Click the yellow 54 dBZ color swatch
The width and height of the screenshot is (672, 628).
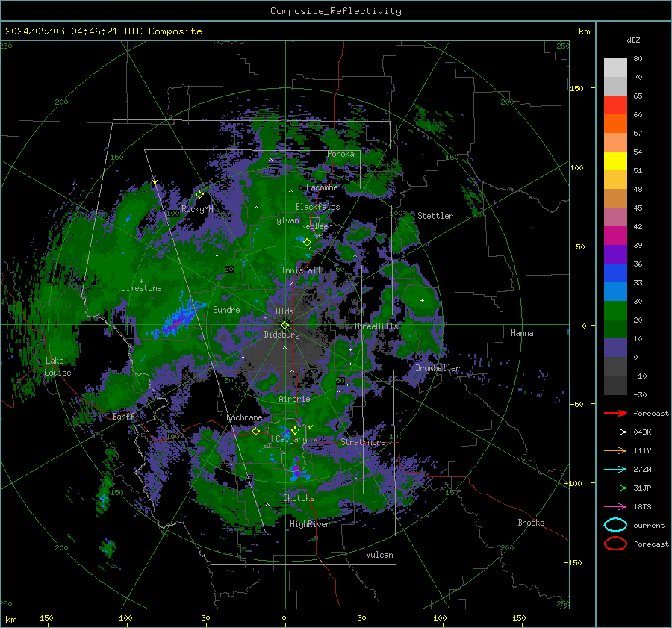coord(615,161)
